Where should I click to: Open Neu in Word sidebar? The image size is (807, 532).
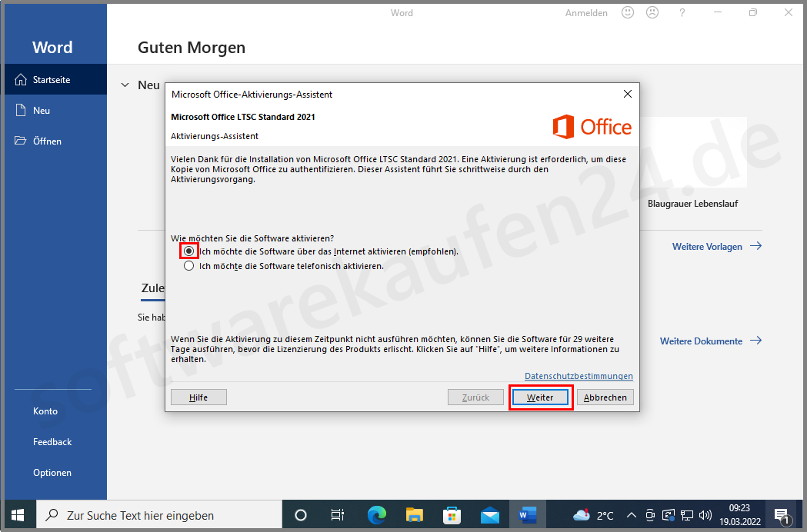(55, 110)
